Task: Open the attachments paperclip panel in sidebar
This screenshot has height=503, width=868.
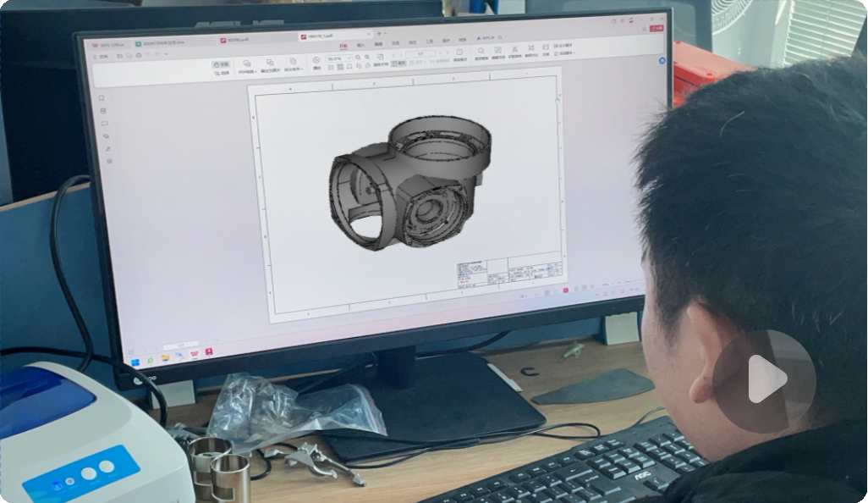Action: coord(107,136)
